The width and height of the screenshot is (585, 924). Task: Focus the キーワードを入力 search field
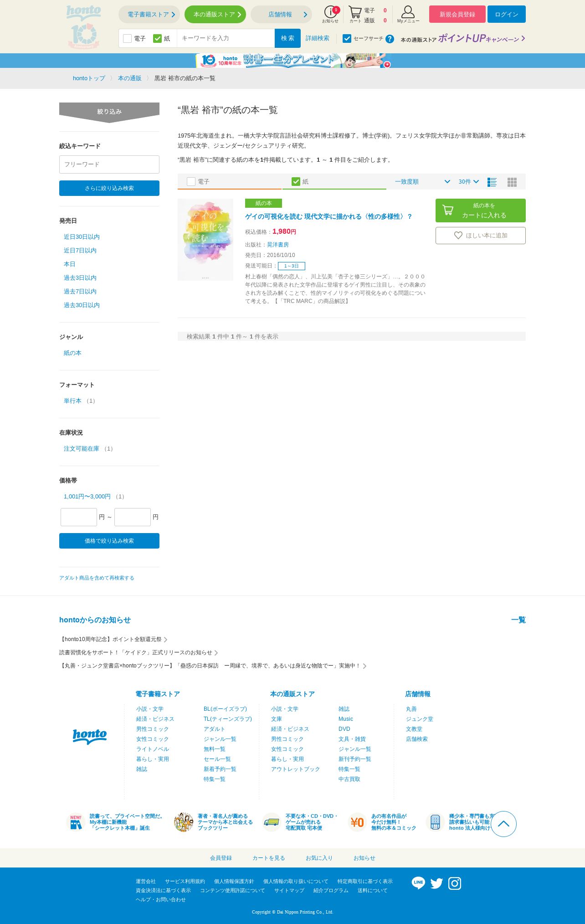pos(226,38)
